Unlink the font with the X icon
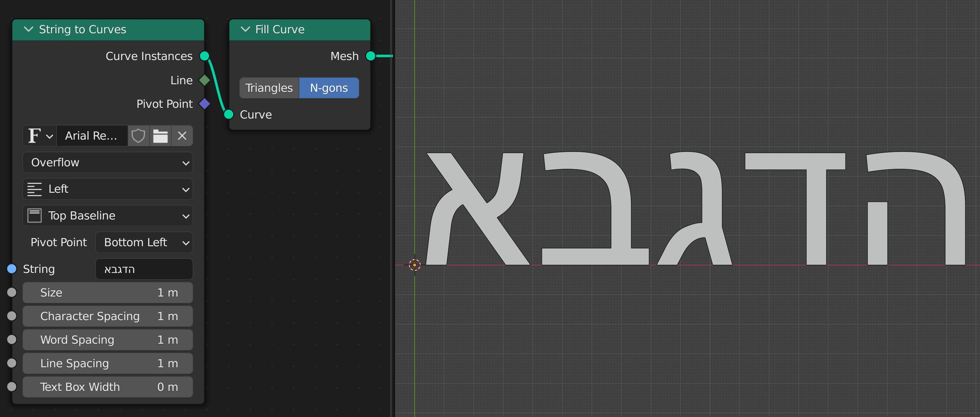The width and height of the screenshot is (980, 417). click(182, 136)
